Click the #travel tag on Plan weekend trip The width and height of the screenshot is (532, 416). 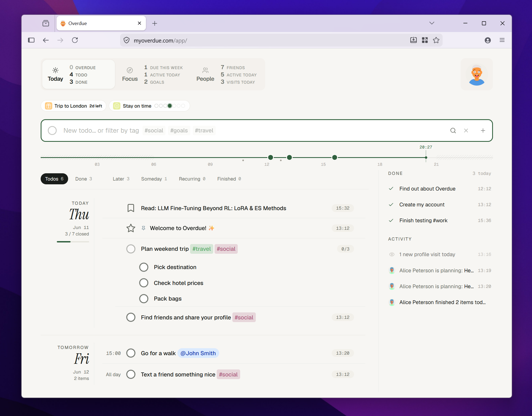pyautogui.click(x=202, y=249)
